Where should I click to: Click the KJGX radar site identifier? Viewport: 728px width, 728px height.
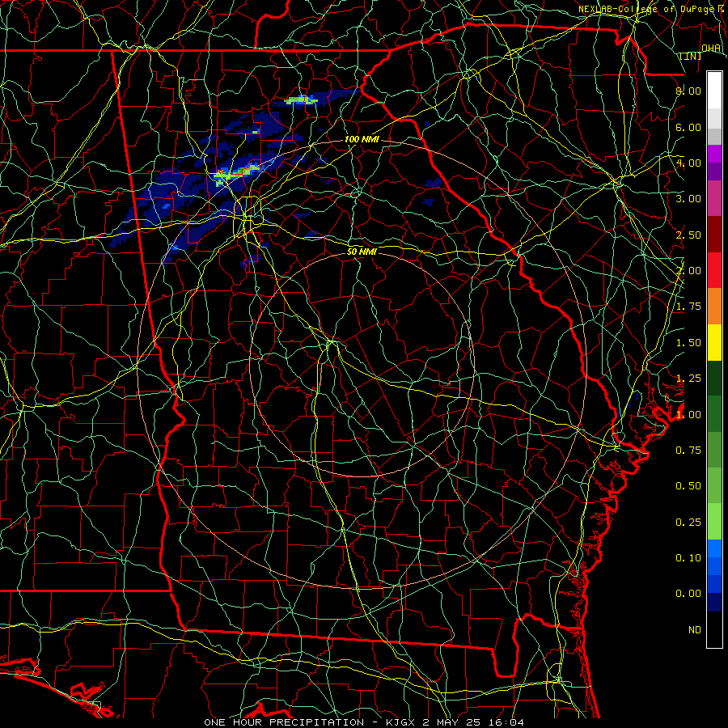pos(400,722)
